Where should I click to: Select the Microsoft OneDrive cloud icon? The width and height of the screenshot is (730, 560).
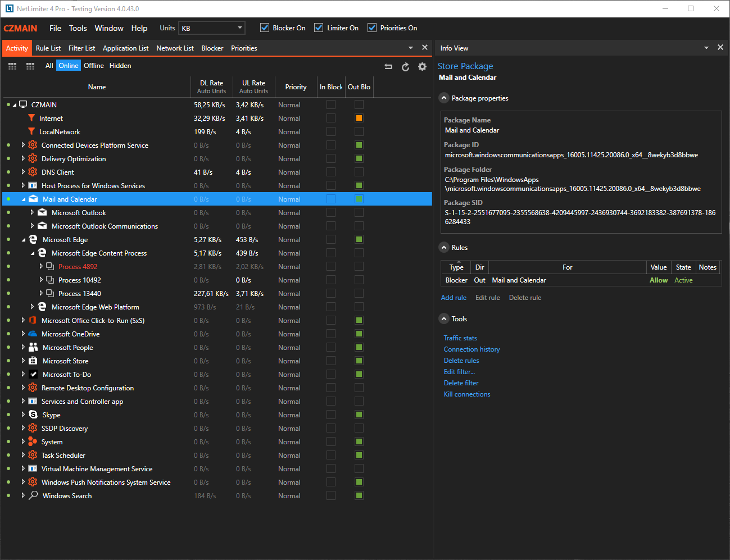tap(33, 334)
